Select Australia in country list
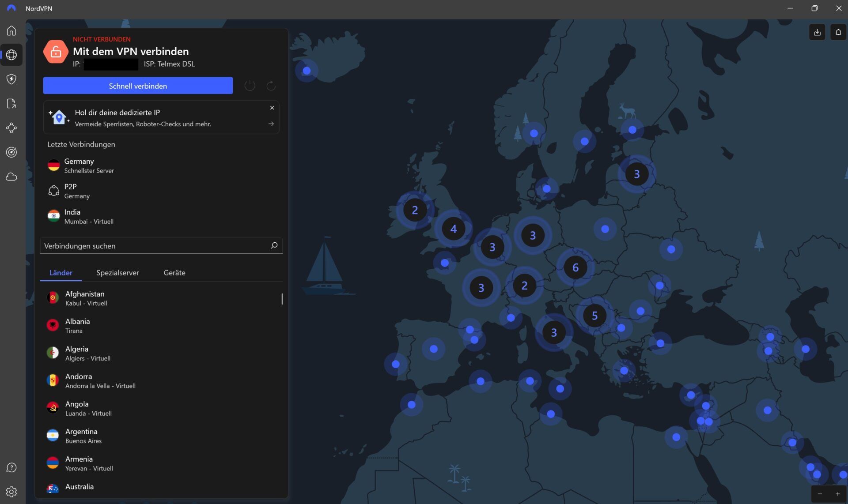Image resolution: width=848 pixels, height=504 pixels. click(x=161, y=487)
